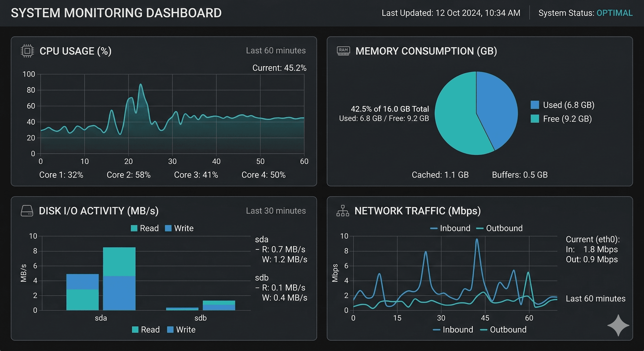The width and height of the screenshot is (644, 351).
Task: Click the disk drive icon
Action: click(27, 211)
